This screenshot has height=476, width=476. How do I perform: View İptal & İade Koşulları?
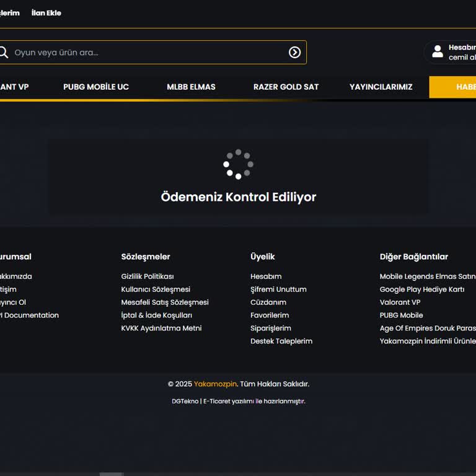tap(157, 315)
